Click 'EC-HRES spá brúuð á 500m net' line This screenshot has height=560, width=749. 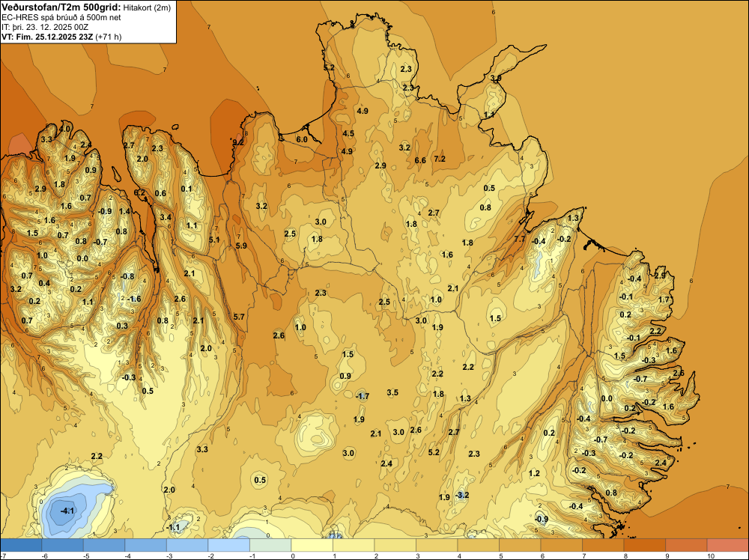[x=61, y=17]
